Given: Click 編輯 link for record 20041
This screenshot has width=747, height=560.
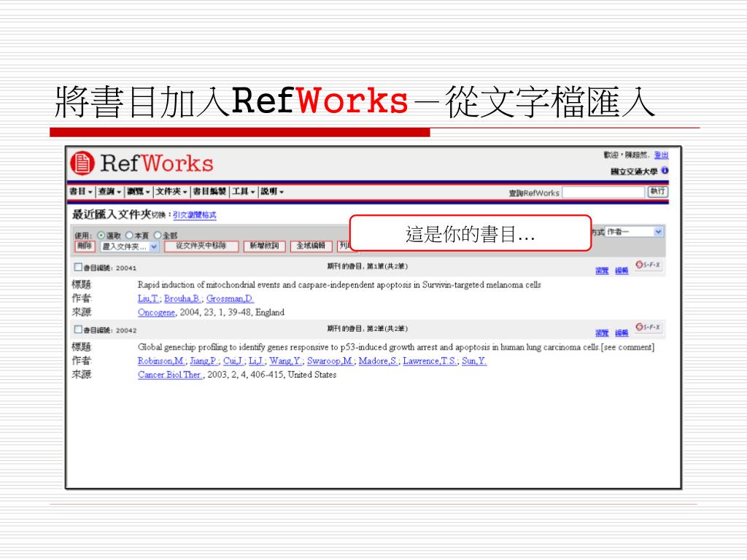Looking at the screenshot, I should [622, 271].
